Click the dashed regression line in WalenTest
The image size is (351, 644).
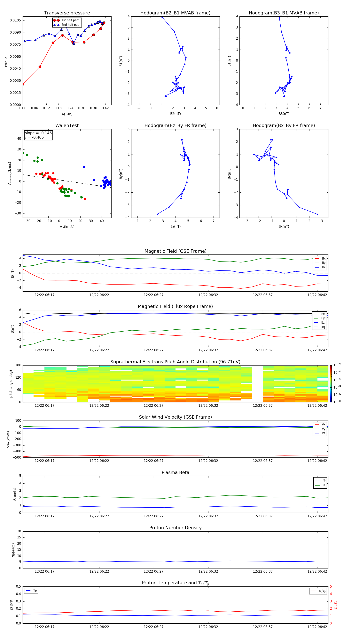(x=67, y=181)
